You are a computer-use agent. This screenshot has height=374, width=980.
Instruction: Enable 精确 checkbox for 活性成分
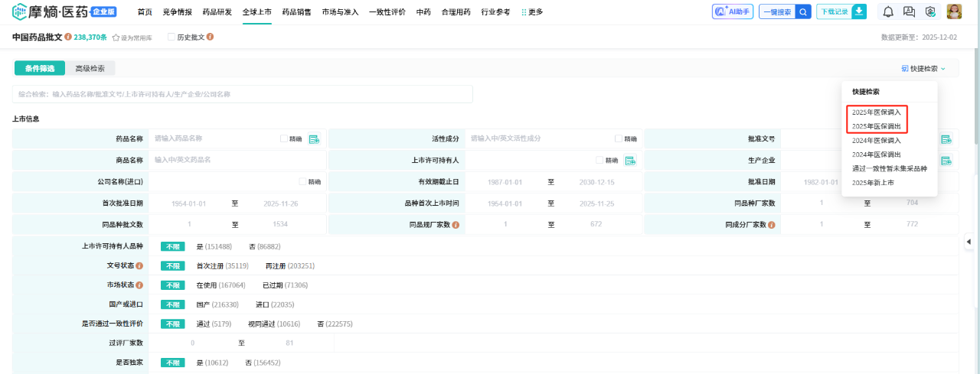pos(618,139)
